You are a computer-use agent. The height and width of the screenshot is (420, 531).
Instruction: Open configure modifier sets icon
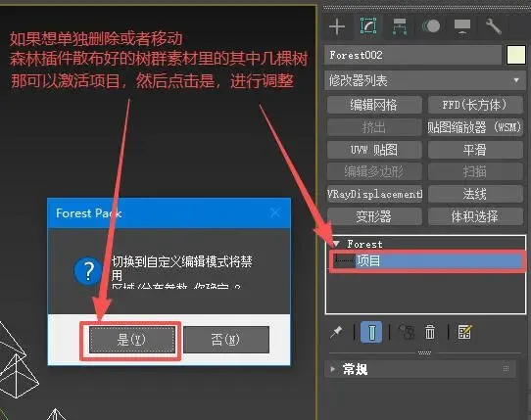pos(464,332)
